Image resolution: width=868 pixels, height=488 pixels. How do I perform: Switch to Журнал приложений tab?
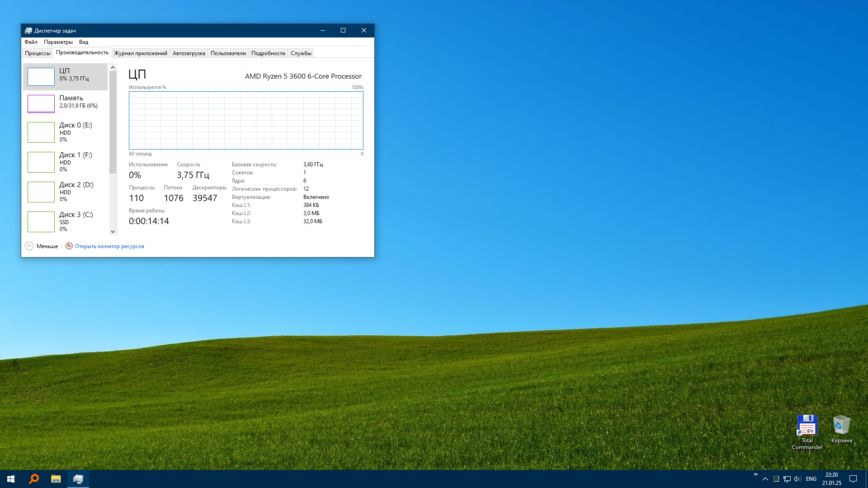[141, 53]
